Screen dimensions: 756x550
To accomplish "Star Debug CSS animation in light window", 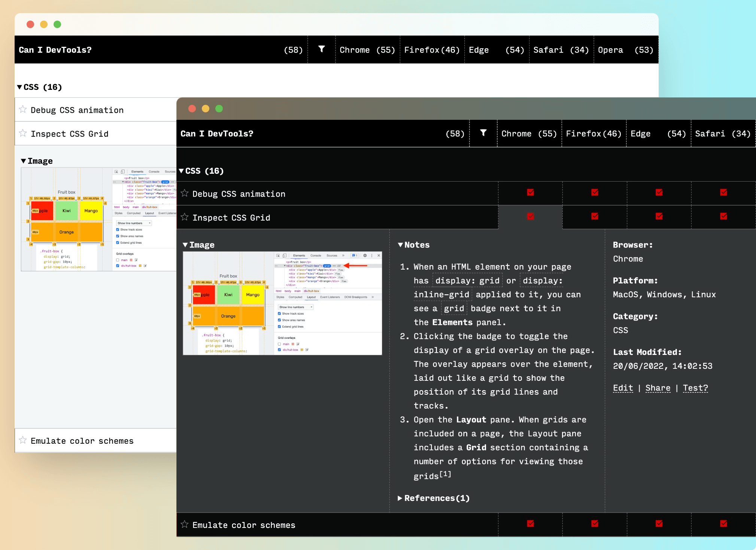I will coord(23,109).
